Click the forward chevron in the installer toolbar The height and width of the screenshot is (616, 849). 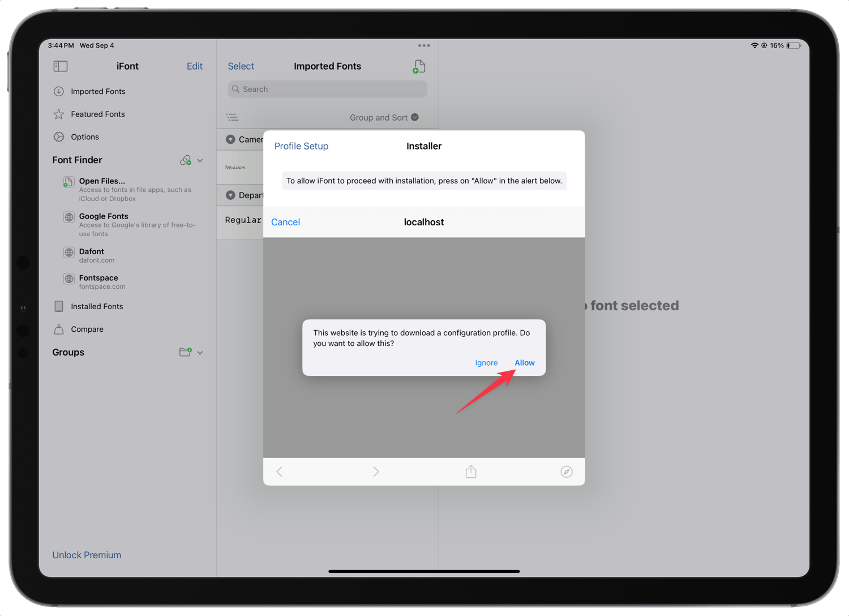[x=376, y=472]
